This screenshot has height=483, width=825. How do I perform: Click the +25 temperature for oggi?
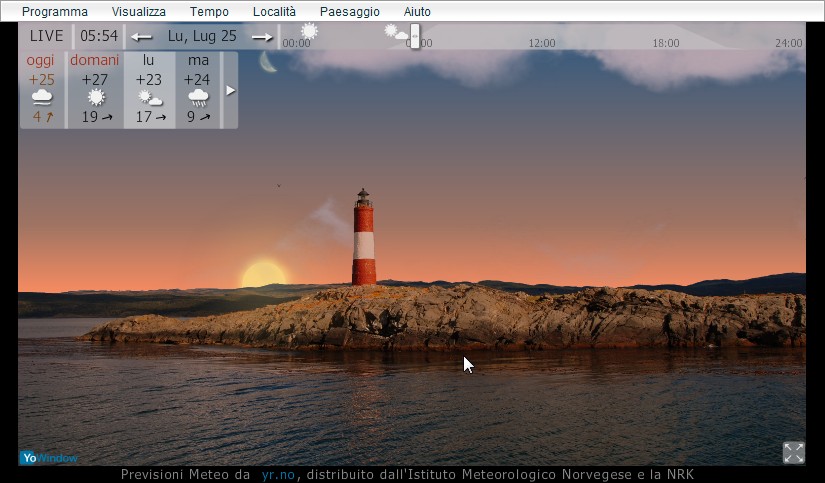tap(42, 79)
